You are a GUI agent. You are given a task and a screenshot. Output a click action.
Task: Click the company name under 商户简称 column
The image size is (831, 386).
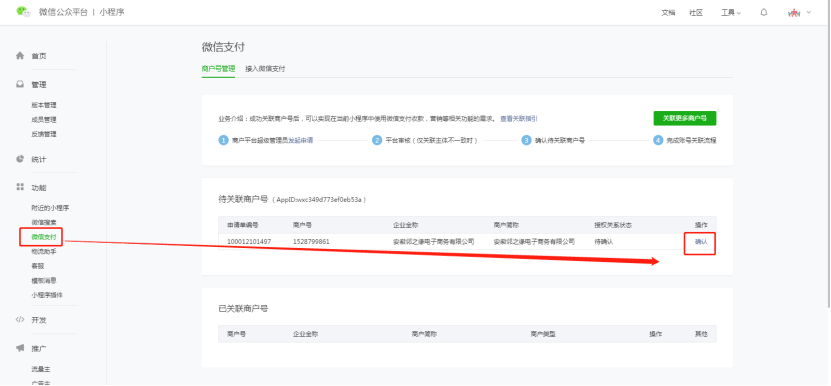pos(534,242)
